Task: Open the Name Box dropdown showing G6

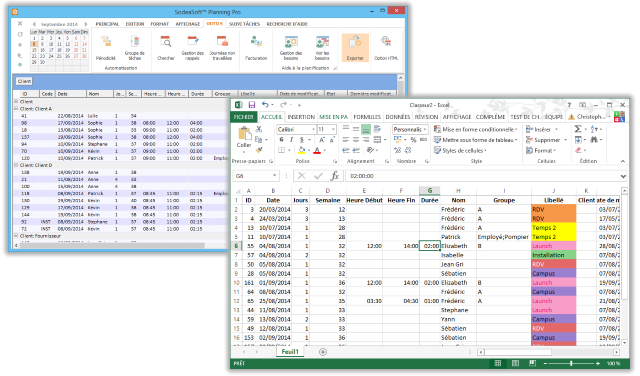Action: 275,176
